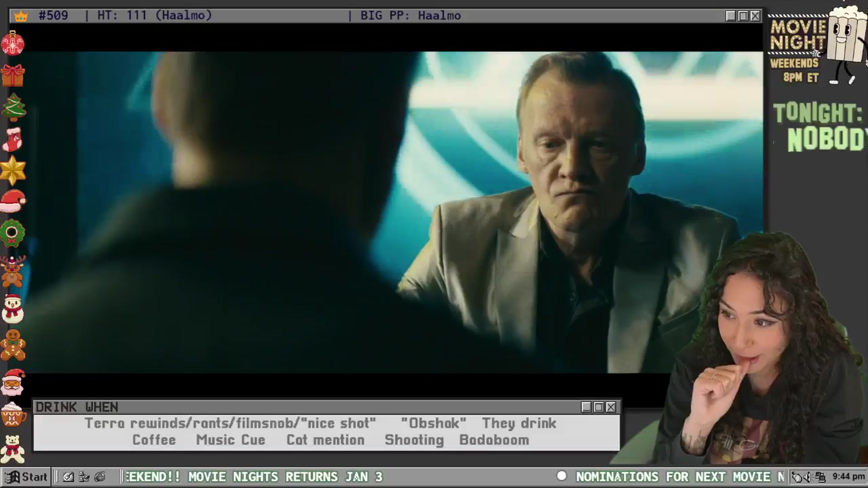Open the Start menu
The image size is (868, 488).
point(26,477)
